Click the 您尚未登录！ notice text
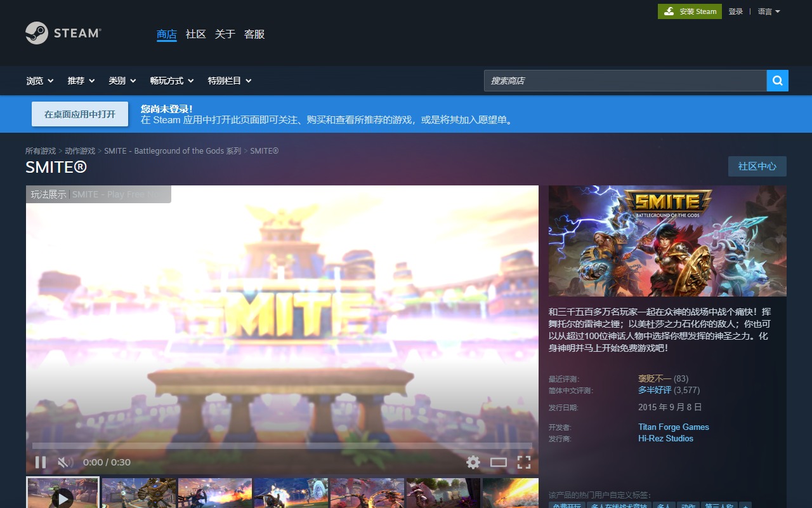812x508 pixels. pyautogui.click(x=167, y=109)
